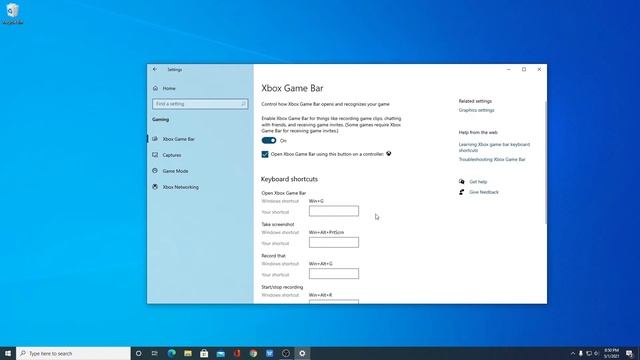This screenshot has height=360, width=640.
Task: Open Cortana from the taskbar
Action: pyautogui.click(x=138, y=353)
